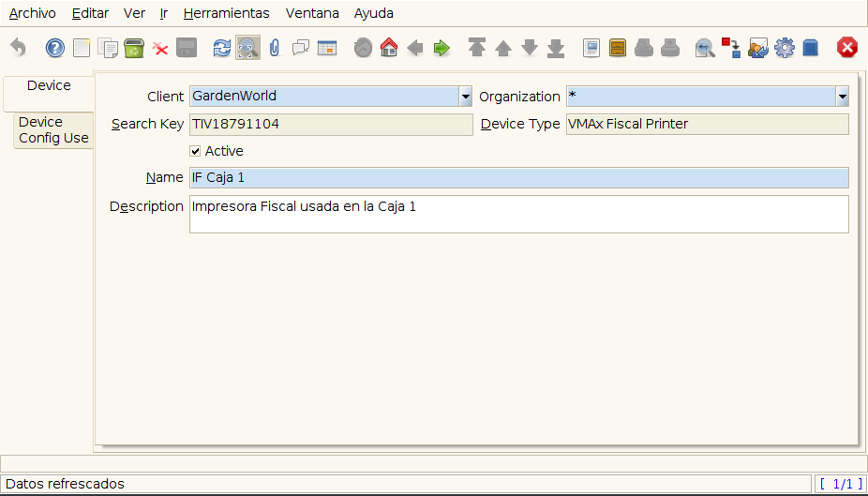Open the Help question mark icon
The image size is (868, 496).
(54, 48)
